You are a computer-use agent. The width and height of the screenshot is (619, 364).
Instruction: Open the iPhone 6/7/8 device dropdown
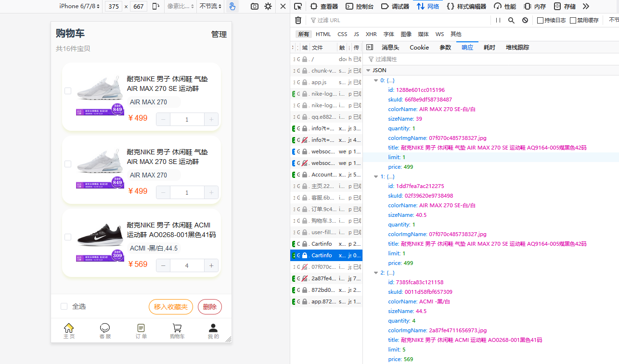pos(79,6)
